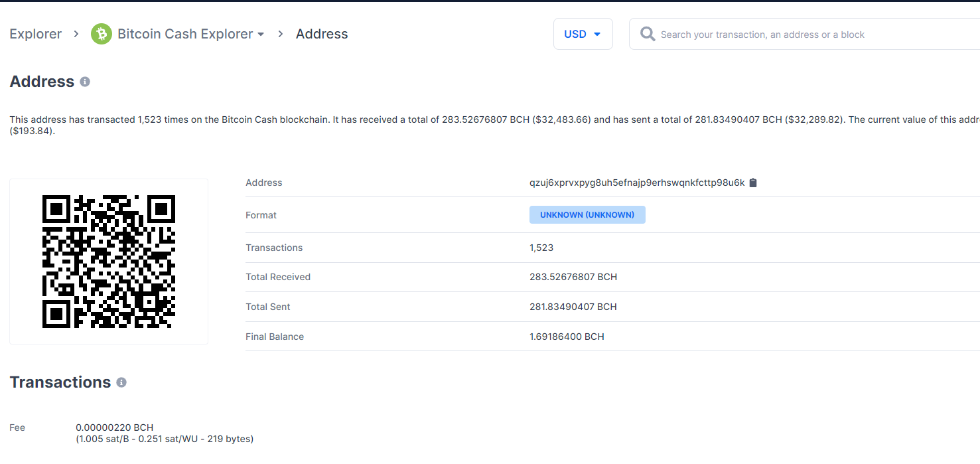This screenshot has height=464, width=980.
Task: Select the address string qzuj6xprvxpyg8uh5...
Action: tap(637, 183)
